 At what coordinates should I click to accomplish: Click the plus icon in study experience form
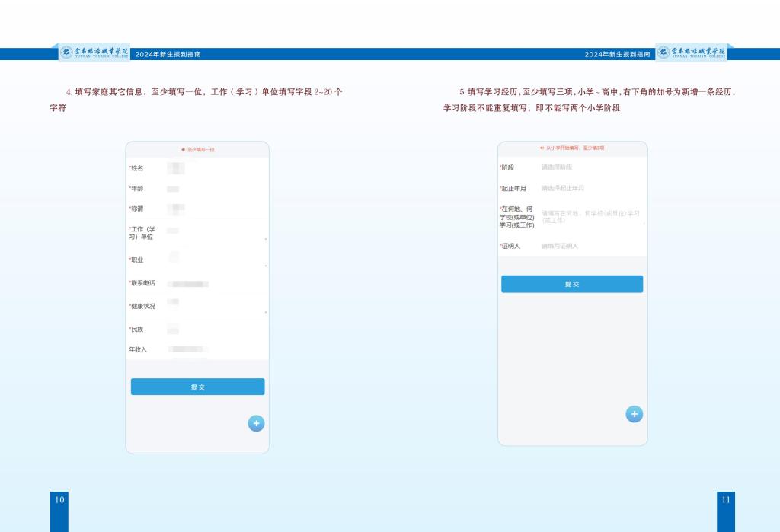click(x=634, y=414)
